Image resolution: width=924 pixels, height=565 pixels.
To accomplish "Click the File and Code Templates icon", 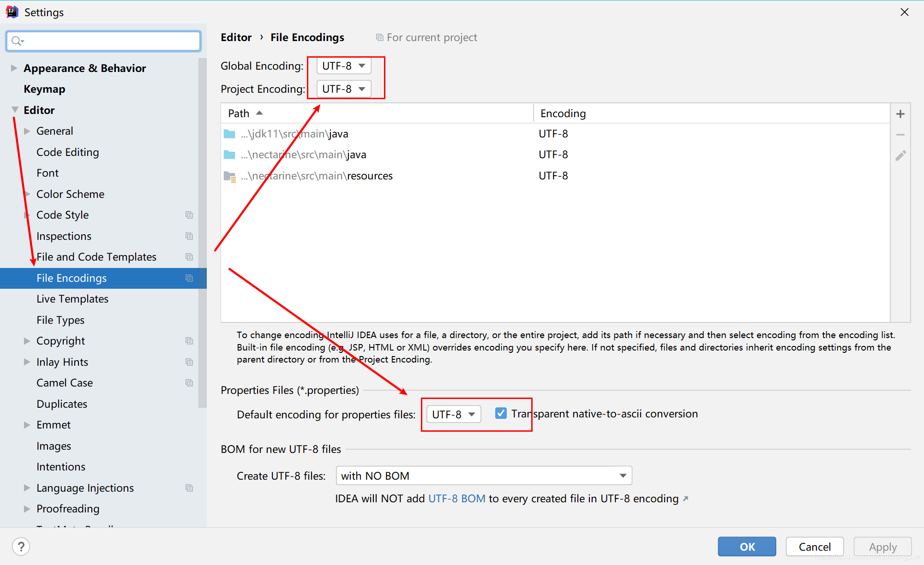I will [188, 256].
